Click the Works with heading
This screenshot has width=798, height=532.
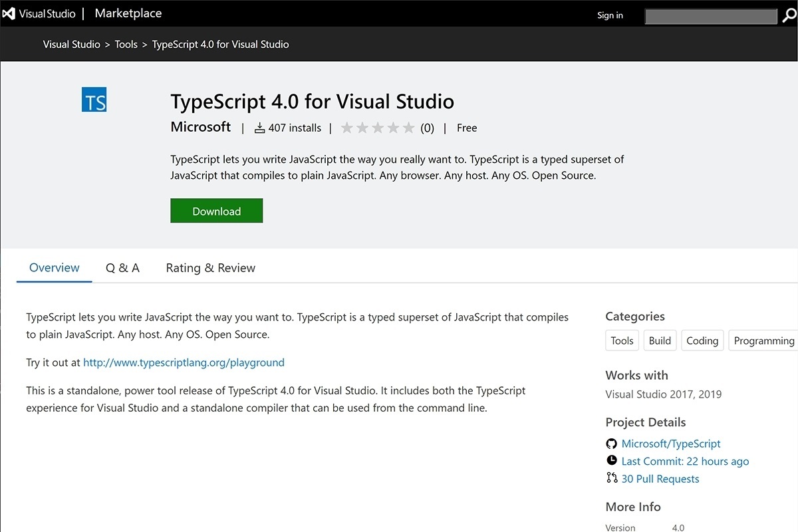point(636,375)
